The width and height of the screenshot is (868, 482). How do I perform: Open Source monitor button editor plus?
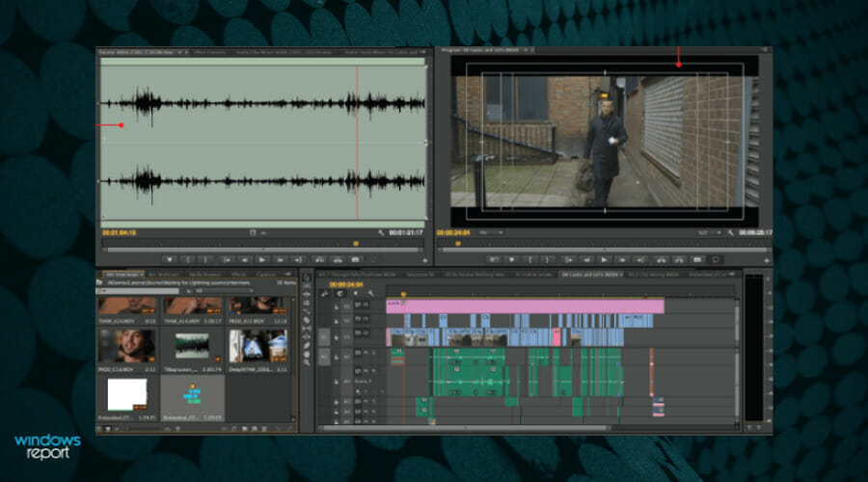click(x=425, y=260)
